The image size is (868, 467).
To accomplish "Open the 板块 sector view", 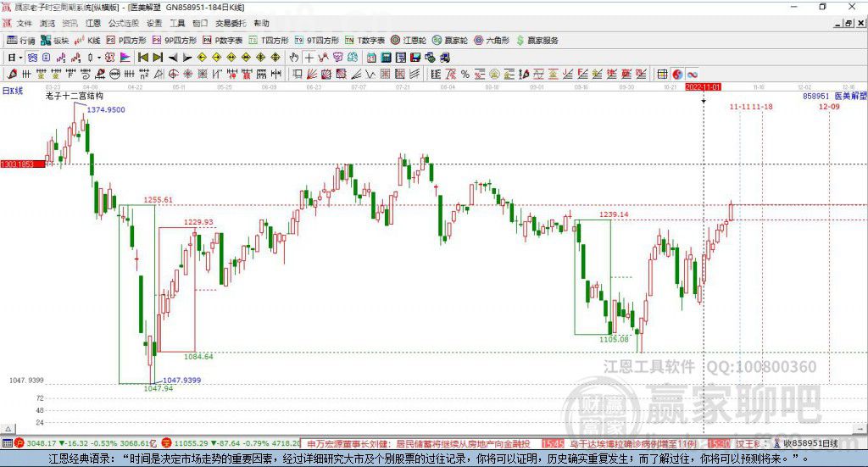I will [54, 41].
